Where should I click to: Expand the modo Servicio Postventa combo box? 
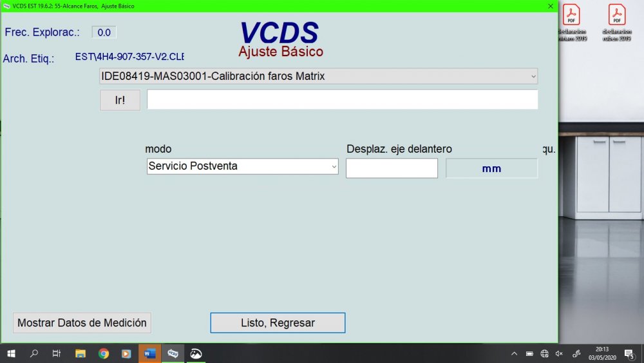242,166
